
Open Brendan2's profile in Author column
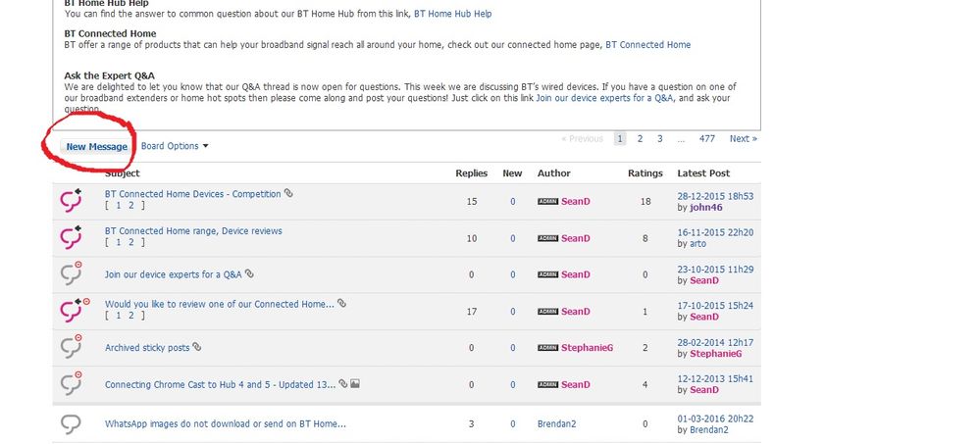click(x=557, y=424)
